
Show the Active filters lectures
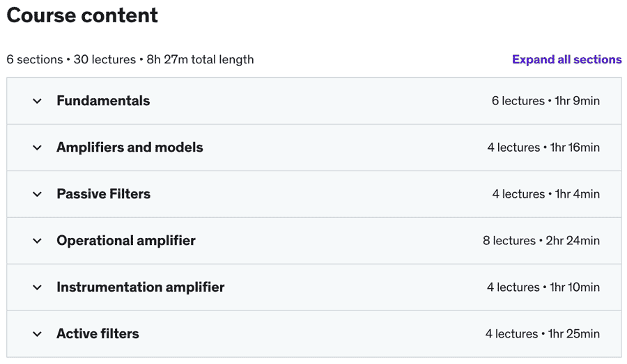click(98, 334)
